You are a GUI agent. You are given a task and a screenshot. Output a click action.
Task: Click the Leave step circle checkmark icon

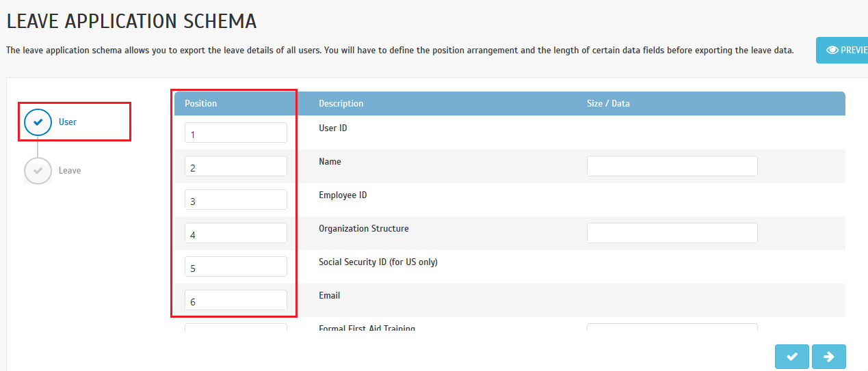pos(38,171)
